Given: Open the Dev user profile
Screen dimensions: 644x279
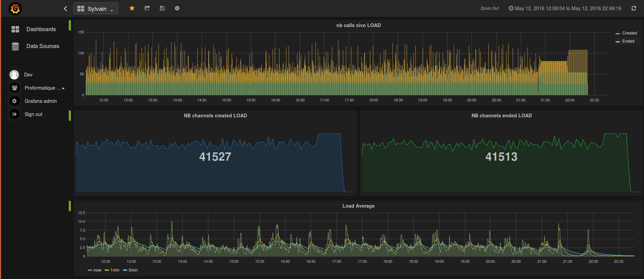Looking at the screenshot, I should 28,75.
